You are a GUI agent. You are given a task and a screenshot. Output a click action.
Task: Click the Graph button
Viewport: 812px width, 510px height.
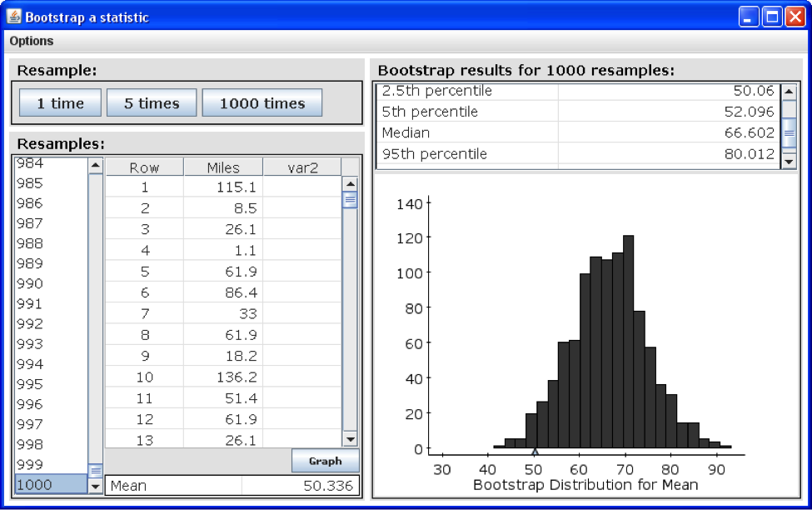[324, 461]
